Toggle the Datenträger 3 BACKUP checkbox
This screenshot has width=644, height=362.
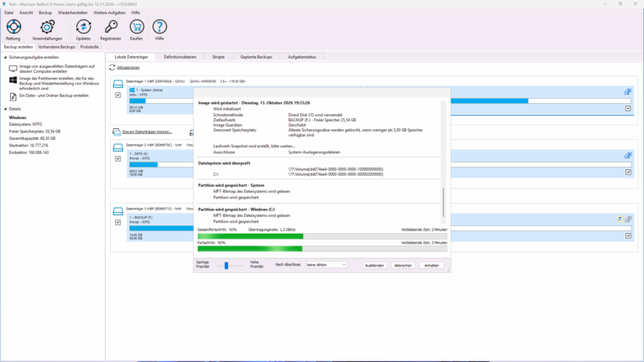coord(118,222)
